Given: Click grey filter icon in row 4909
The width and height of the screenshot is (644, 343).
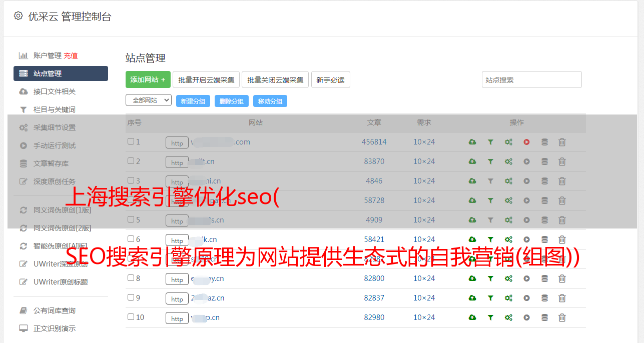Looking at the screenshot, I should pos(490,220).
